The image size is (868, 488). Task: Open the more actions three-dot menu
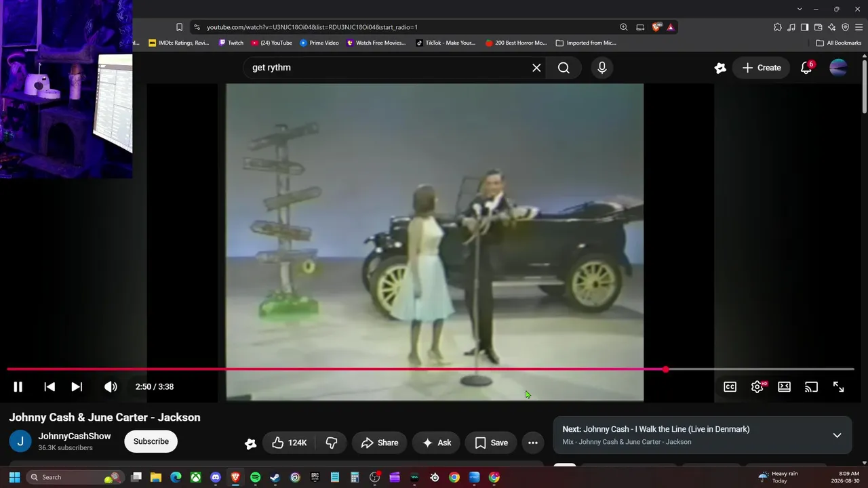point(533,443)
